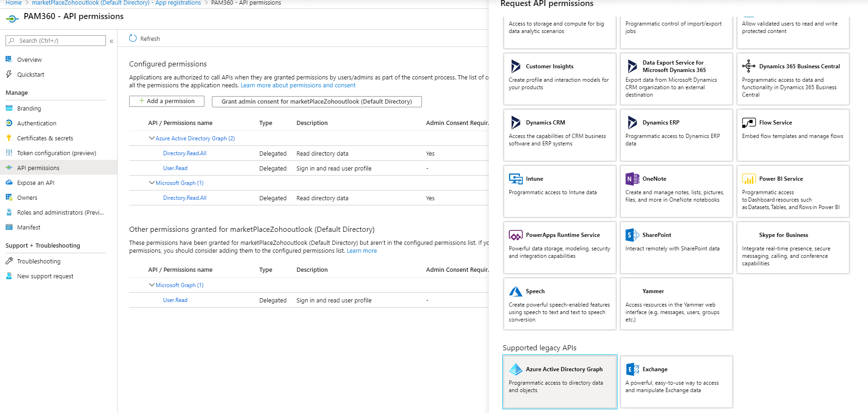This screenshot has height=413, width=868.
Task: Collapse Microsoft Graph under Configured permissions
Action: tap(151, 183)
